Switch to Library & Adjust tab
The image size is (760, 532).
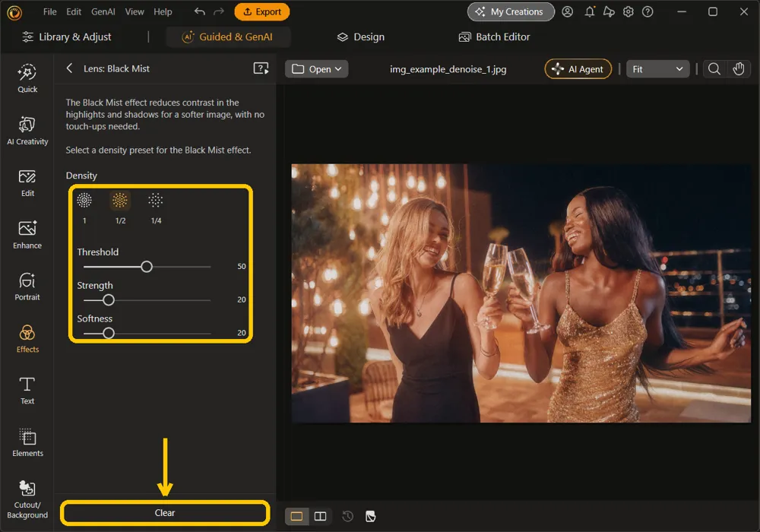point(67,36)
